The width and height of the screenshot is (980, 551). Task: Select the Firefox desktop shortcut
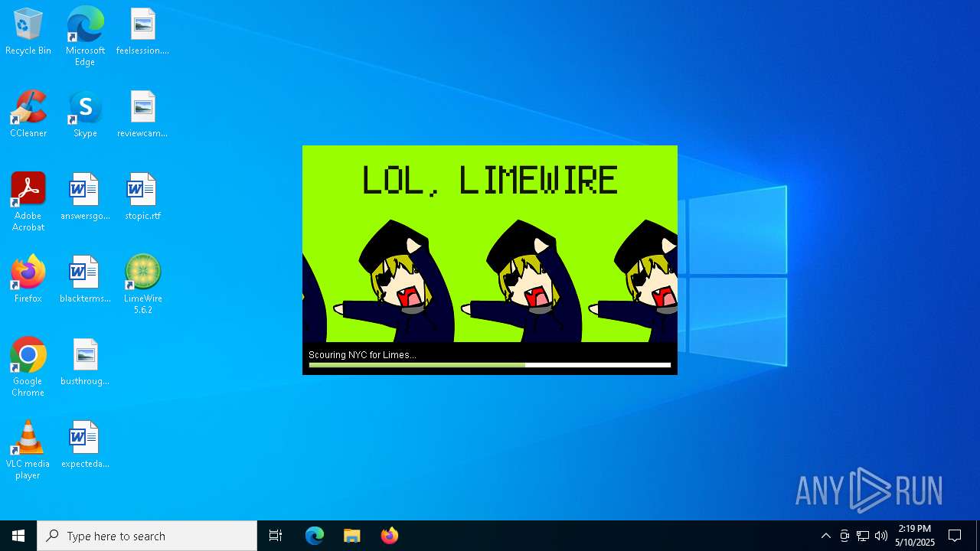pyautogui.click(x=28, y=280)
